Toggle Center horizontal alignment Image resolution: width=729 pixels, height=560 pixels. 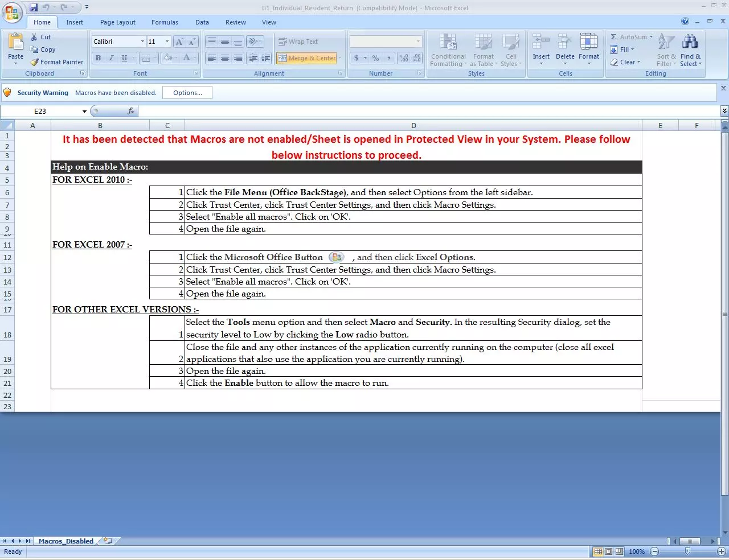(x=225, y=58)
